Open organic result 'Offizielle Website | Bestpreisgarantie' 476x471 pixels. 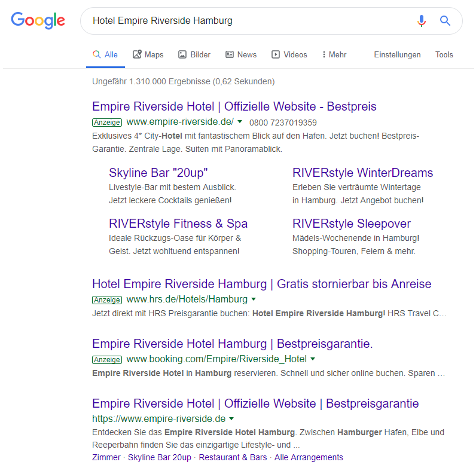pos(255,403)
